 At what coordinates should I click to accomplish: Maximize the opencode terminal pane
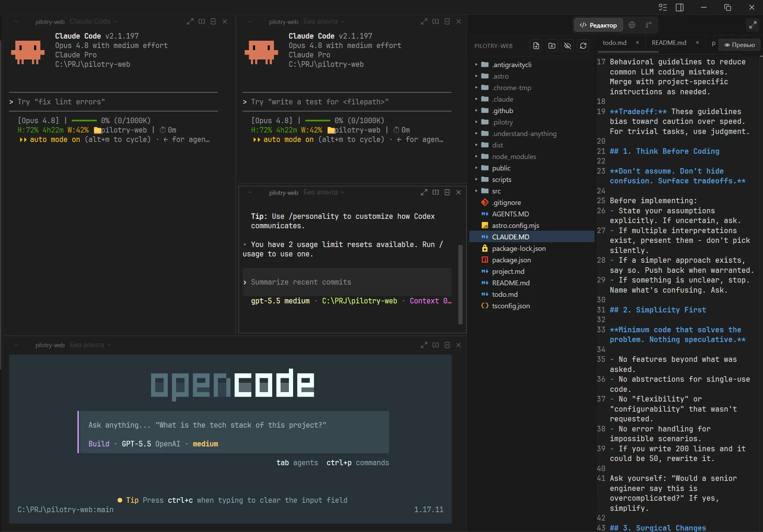point(424,345)
